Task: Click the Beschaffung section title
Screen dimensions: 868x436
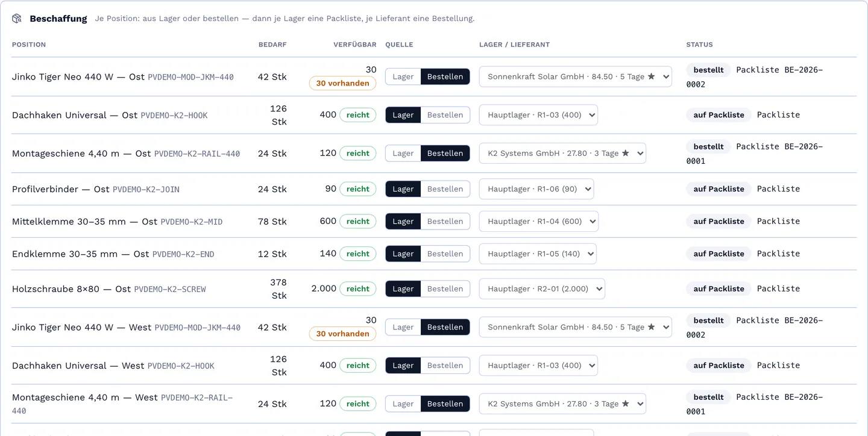Action: 58,19
